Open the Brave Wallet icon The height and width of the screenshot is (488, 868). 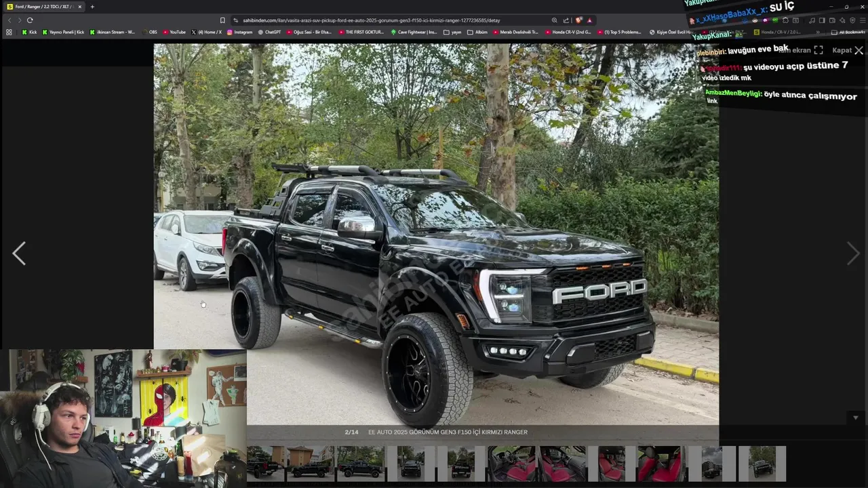tap(832, 20)
